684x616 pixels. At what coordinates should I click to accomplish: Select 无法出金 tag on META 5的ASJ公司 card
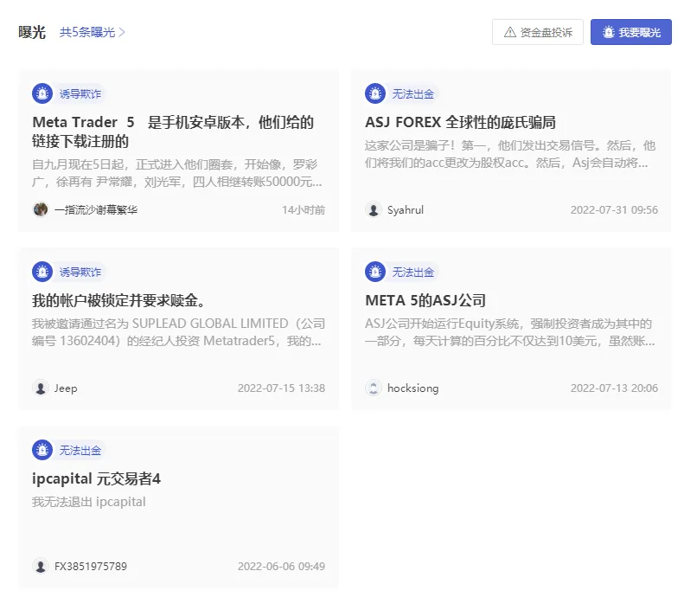coord(412,272)
